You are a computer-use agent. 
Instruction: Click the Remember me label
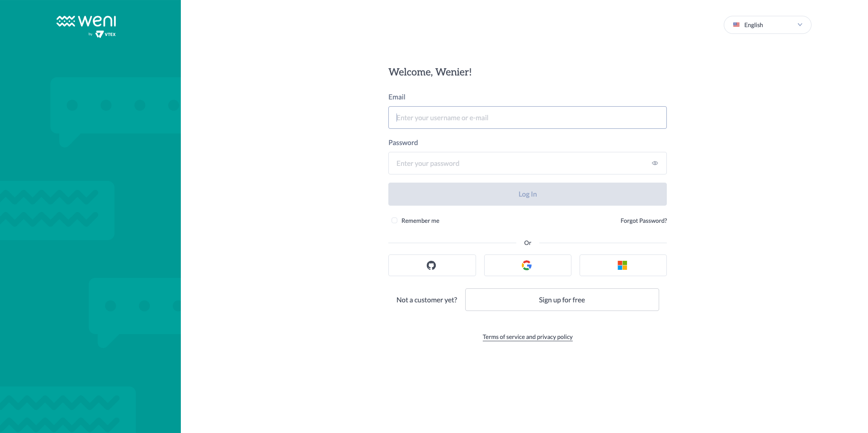coord(420,221)
